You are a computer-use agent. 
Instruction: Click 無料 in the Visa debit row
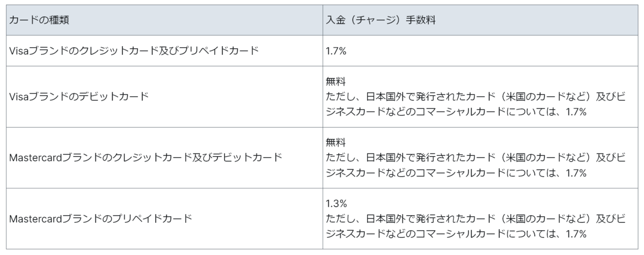pos(336,82)
